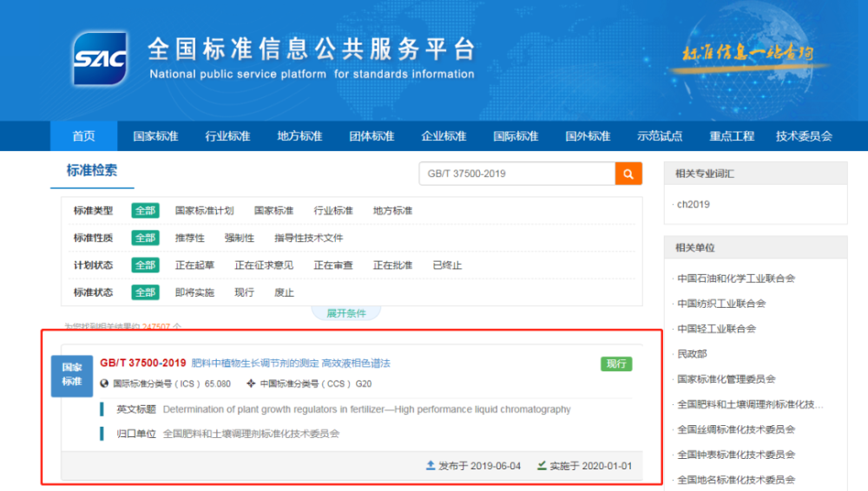Open 中国轻工业联合会 link
The width and height of the screenshot is (868, 491).
coord(716,328)
